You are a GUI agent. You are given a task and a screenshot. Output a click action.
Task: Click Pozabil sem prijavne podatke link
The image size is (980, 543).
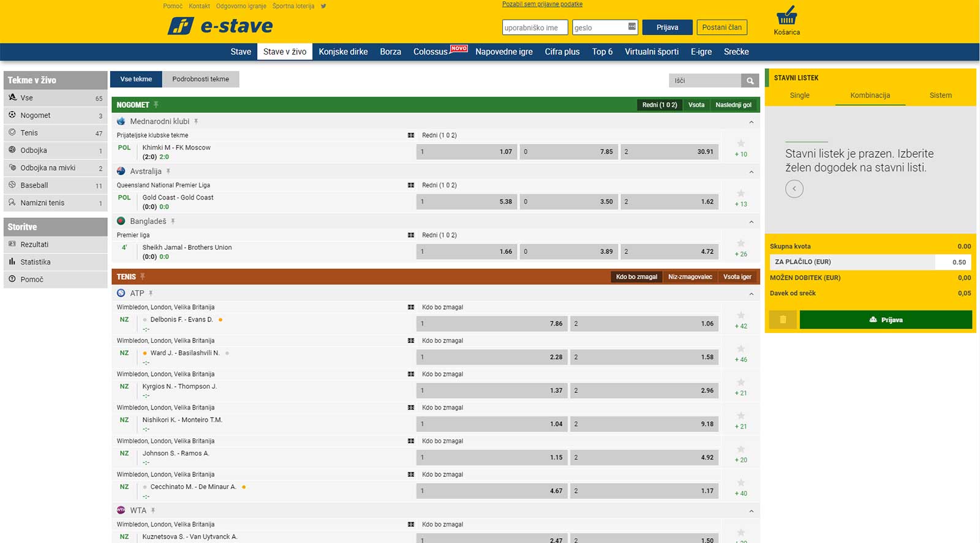(542, 4)
